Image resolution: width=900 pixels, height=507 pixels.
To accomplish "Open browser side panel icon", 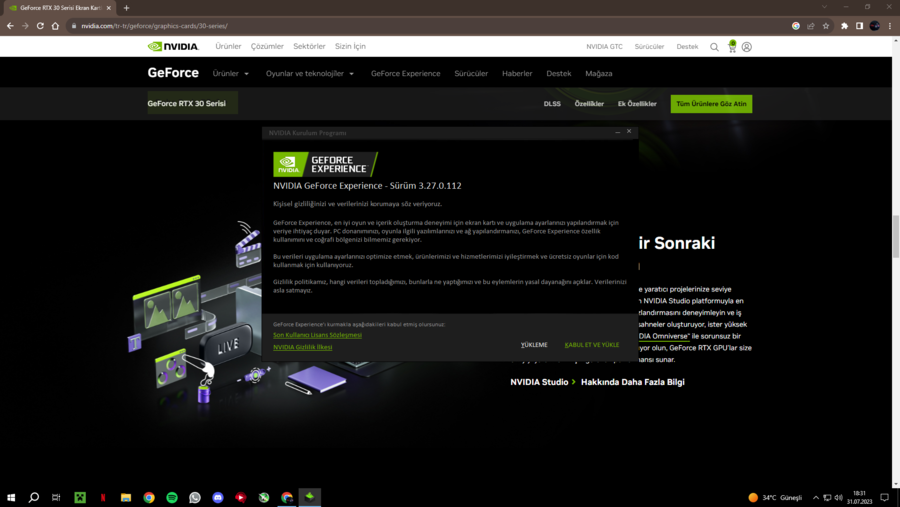I will pos(859,26).
